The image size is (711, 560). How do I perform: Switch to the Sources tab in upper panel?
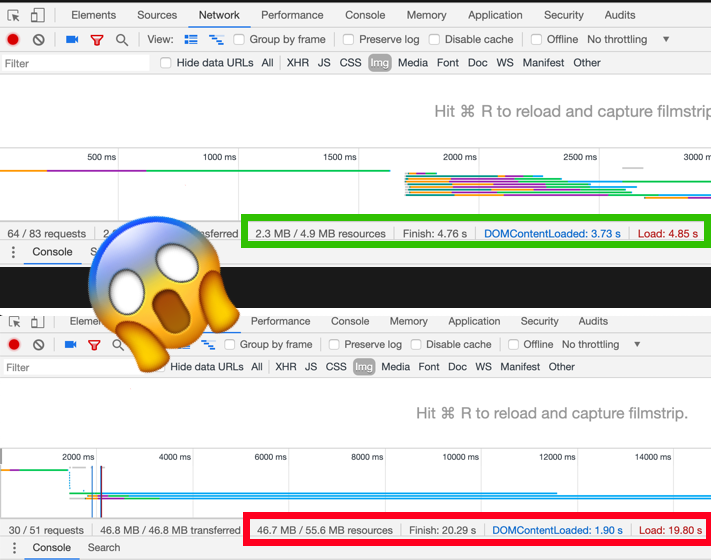coord(157,15)
